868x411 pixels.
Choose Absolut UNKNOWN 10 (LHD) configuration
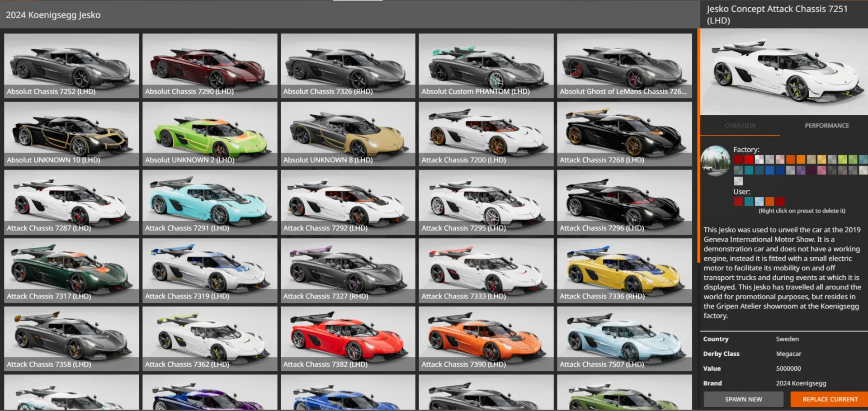pos(71,134)
